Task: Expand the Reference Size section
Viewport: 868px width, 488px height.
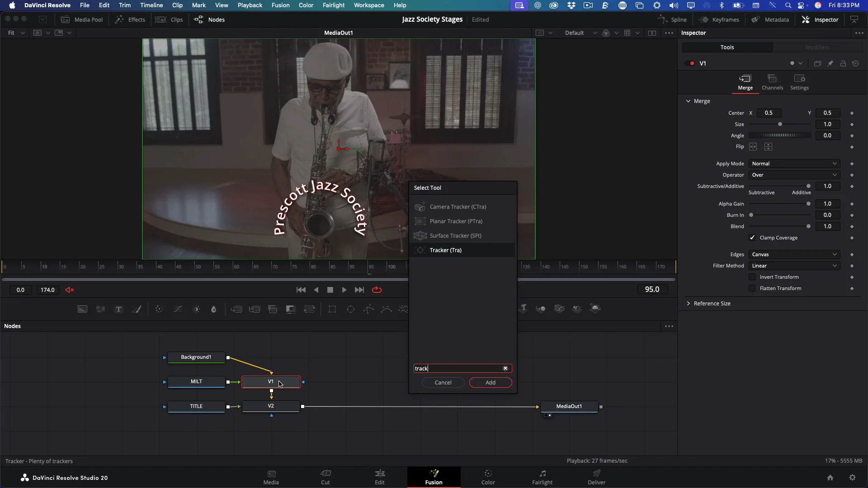Action: (x=712, y=304)
